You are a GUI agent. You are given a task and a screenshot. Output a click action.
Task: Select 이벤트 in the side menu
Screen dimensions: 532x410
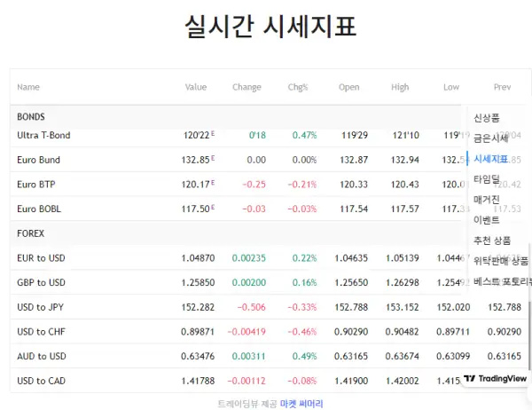pyautogui.click(x=487, y=220)
